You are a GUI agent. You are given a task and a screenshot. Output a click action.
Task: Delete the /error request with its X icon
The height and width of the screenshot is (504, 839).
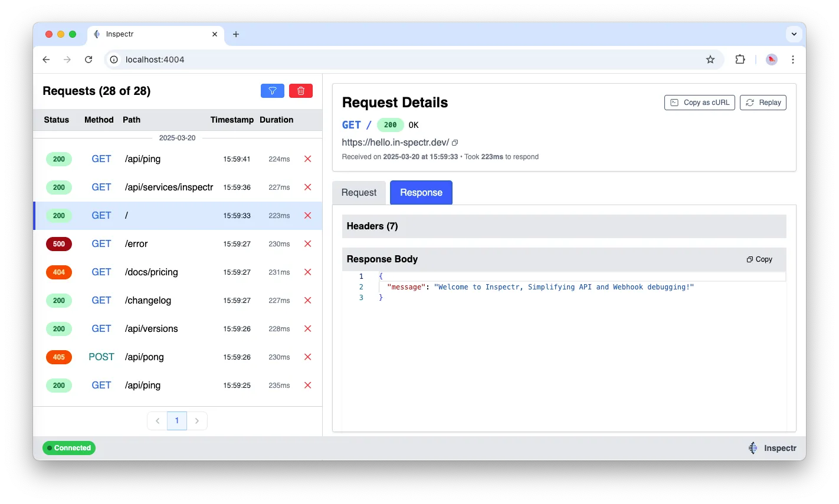point(307,243)
